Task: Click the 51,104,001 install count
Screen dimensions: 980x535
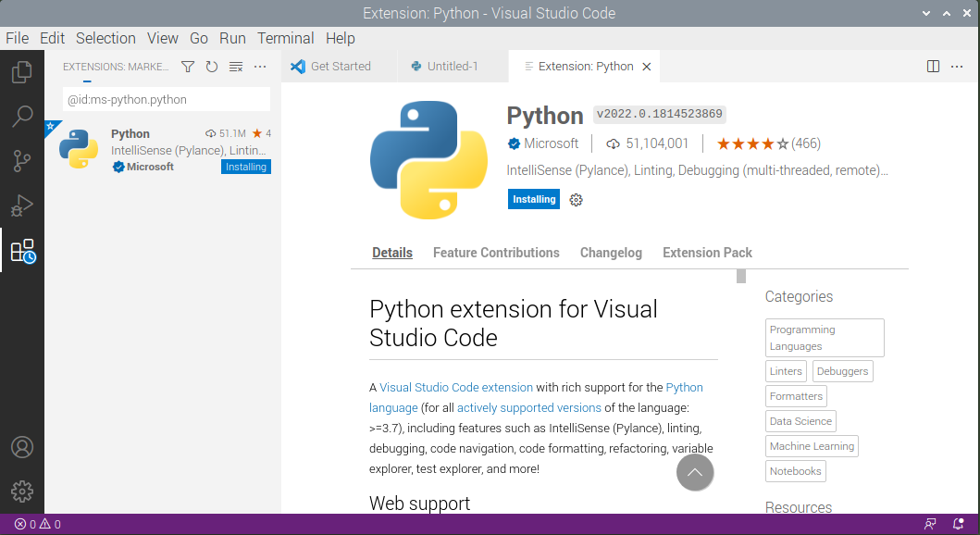Action: (x=648, y=143)
